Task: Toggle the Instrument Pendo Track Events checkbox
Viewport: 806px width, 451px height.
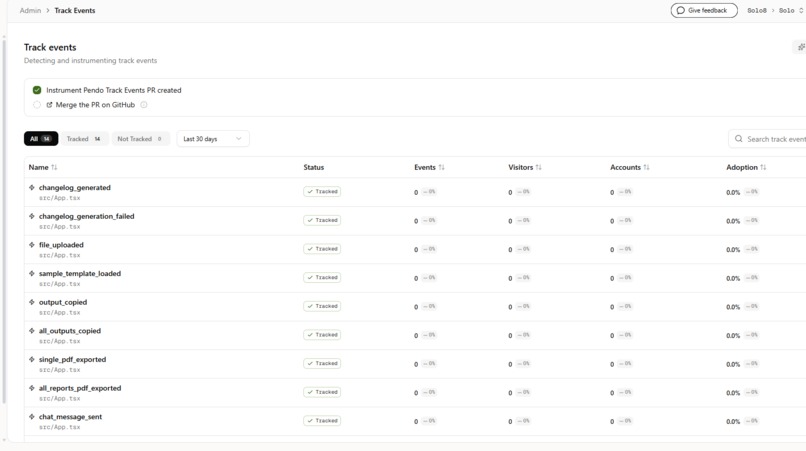Action: [37, 90]
